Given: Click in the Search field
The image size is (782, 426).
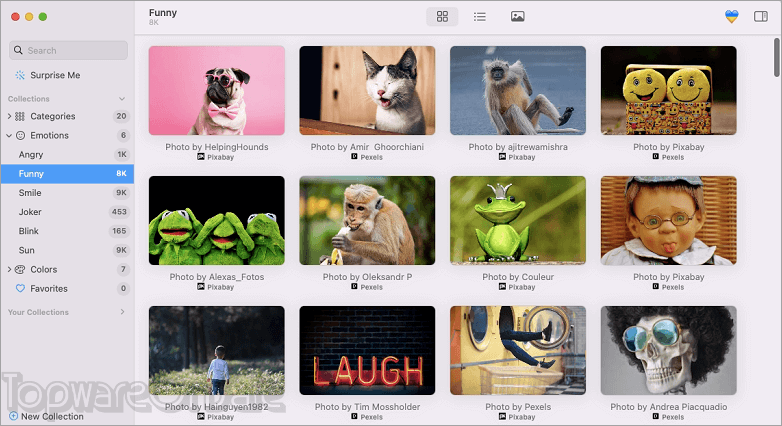Looking at the screenshot, I should (x=68, y=50).
